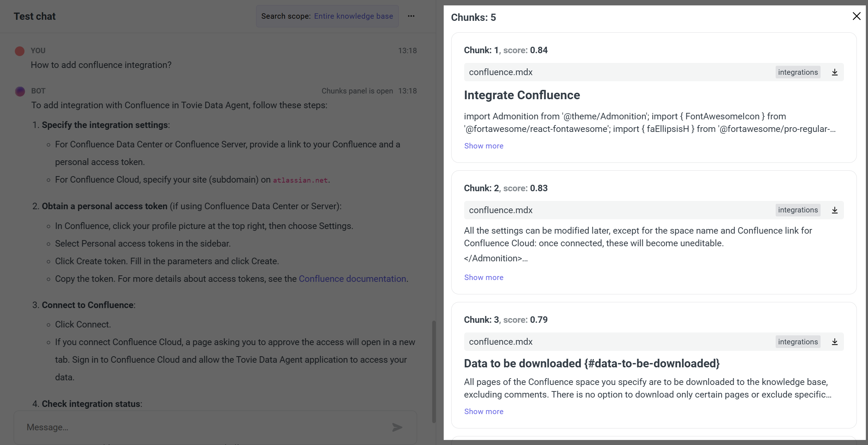Open the Confluence documentation link

coord(352,279)
